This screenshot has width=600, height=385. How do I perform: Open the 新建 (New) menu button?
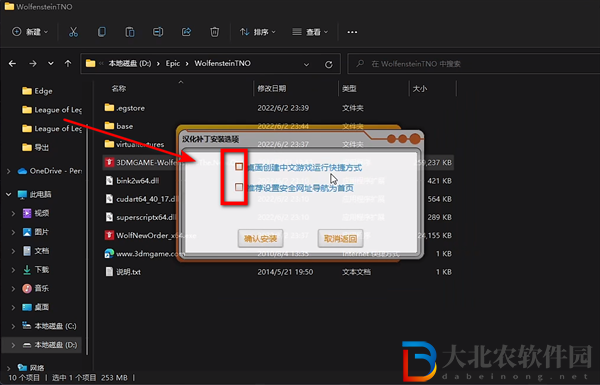pos(30,32)
